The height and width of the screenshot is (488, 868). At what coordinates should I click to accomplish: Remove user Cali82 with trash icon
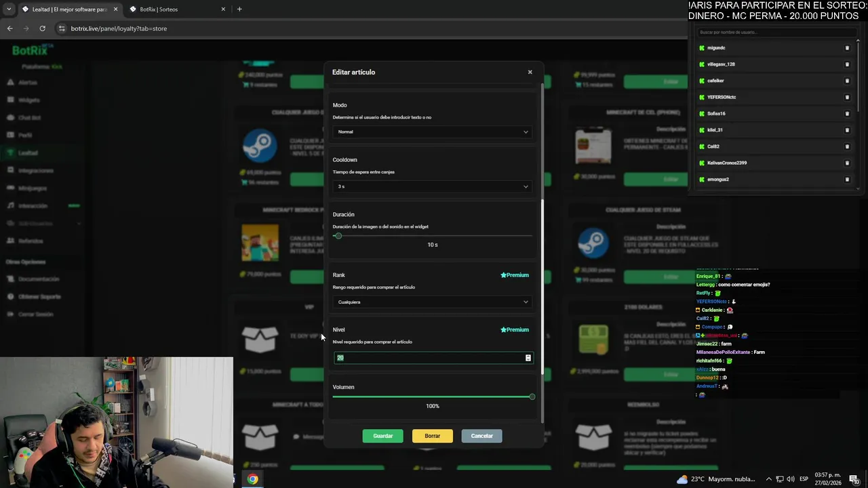pos(847,146)
